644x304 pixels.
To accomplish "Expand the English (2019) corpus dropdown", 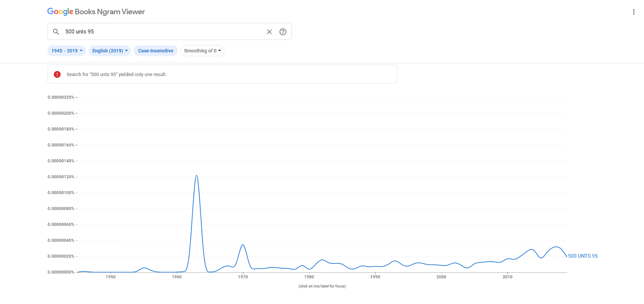I will pyautogui.click(x=110, y=51).
